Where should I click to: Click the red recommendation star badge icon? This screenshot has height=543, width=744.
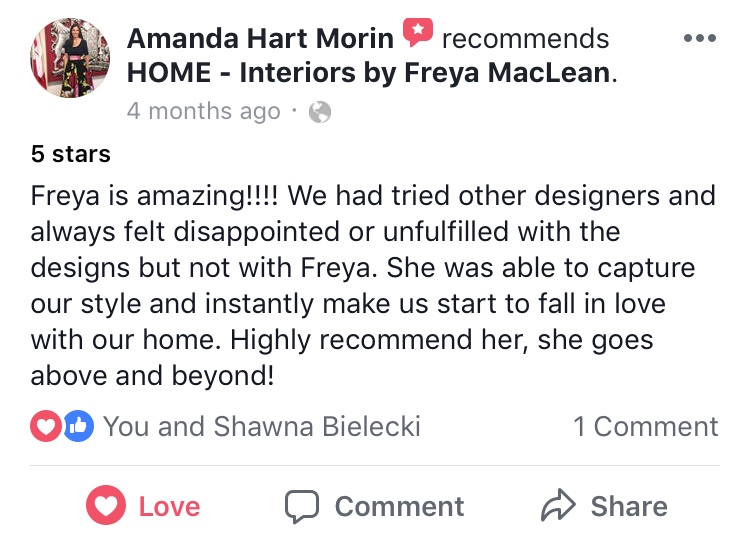pyautogui.click(x=418, y=32)
